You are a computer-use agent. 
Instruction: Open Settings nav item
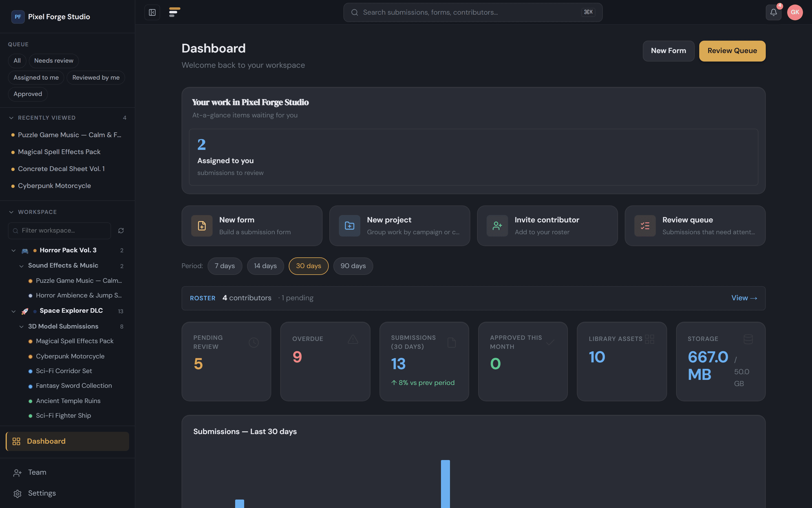(67, 493)
